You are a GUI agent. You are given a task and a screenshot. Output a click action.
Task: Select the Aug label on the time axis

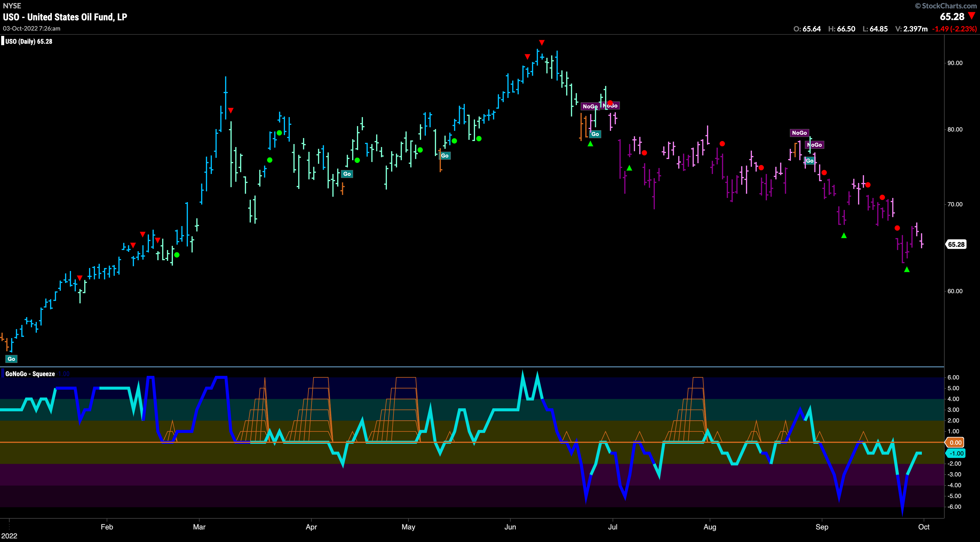click(x=710, y=527)
